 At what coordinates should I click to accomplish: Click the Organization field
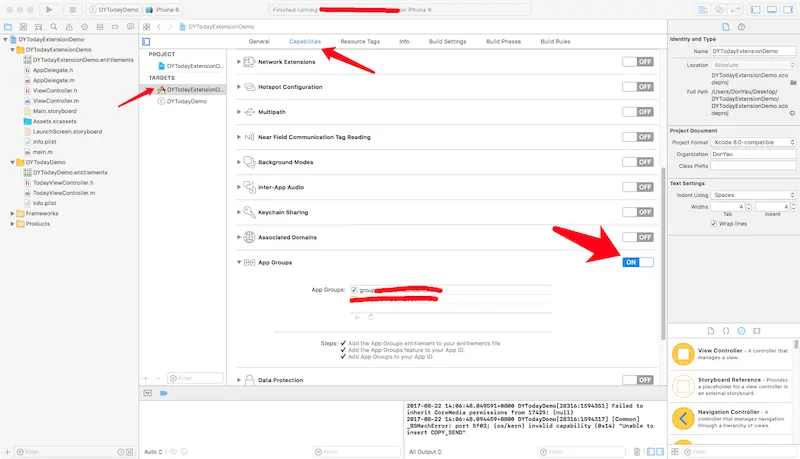[x=753, y=154]
